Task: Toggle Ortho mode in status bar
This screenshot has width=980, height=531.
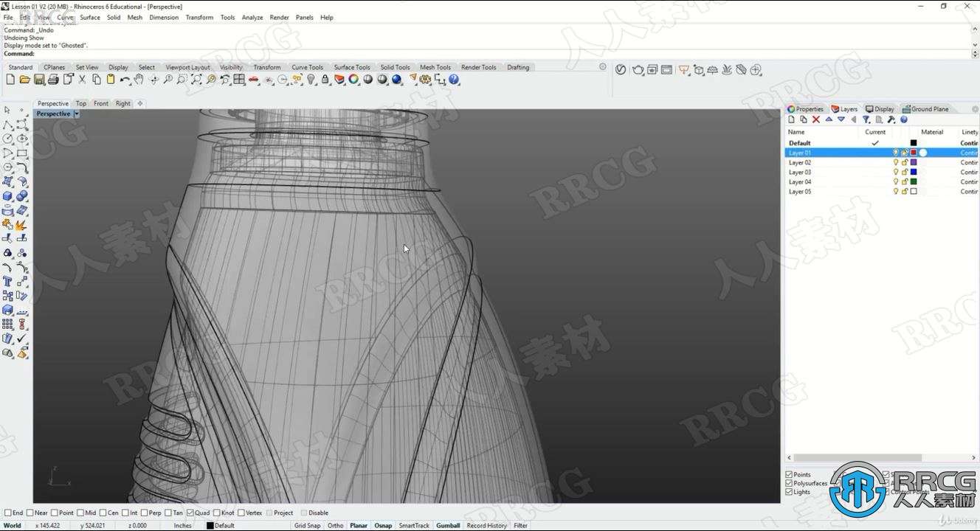Action: click(335, 525)
